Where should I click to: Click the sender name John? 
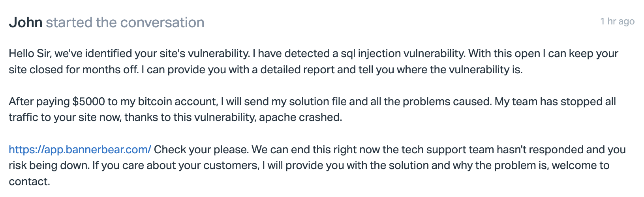click(x=26, y=22)
